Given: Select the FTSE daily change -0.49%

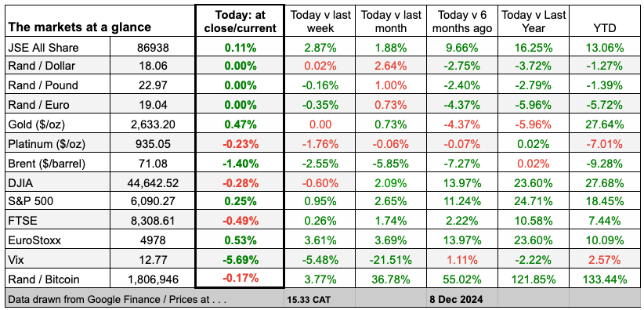Looking at the screenshot, I should tap(241, 222).
